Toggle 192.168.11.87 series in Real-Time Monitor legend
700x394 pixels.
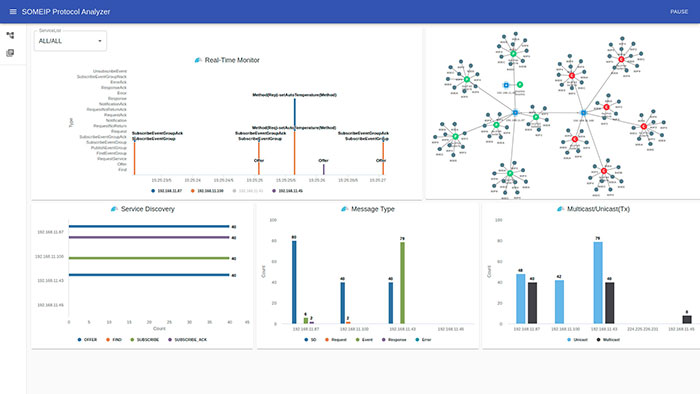point(167,191)
